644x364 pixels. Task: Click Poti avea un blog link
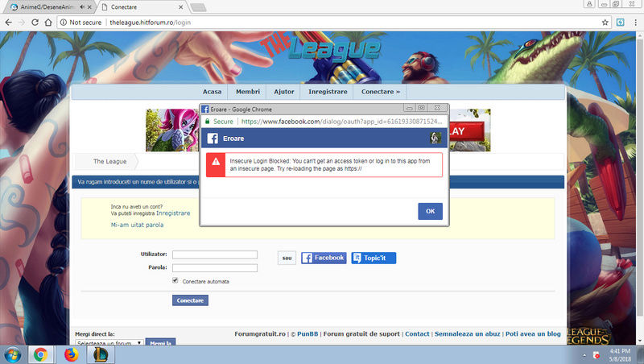(533, 334)
